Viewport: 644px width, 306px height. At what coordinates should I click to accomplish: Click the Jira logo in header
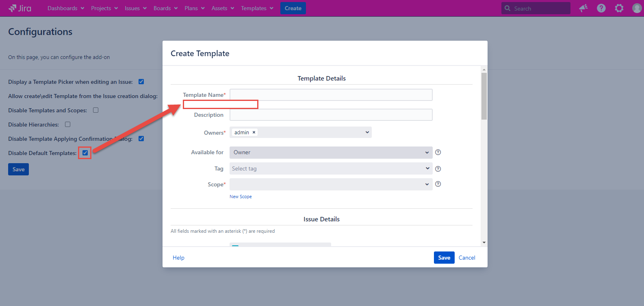point(20,8)
